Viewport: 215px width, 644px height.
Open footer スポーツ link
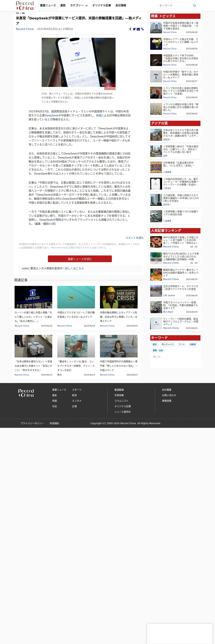[77, 390]
